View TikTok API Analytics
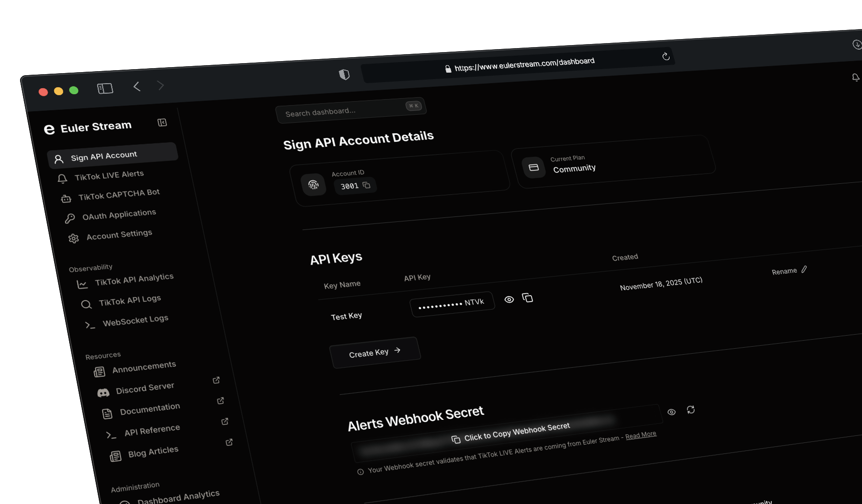Image resolution: width=862 pixels, height=504 pixels. pos(134,279)
